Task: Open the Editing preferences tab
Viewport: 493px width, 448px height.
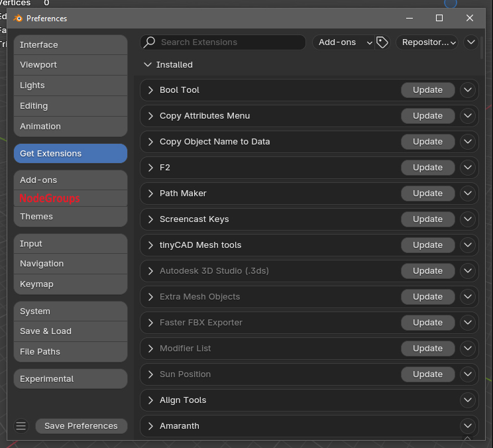Action: coord(70,106)
